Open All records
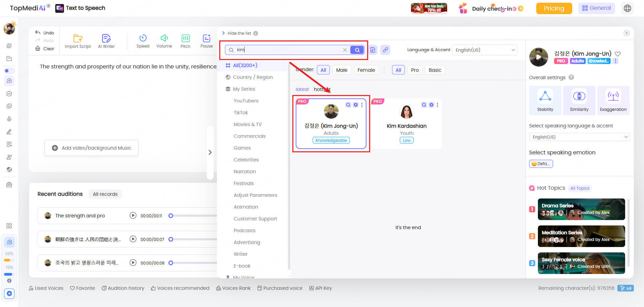Viewport: 644px width, 307px height. pos(105,194)
